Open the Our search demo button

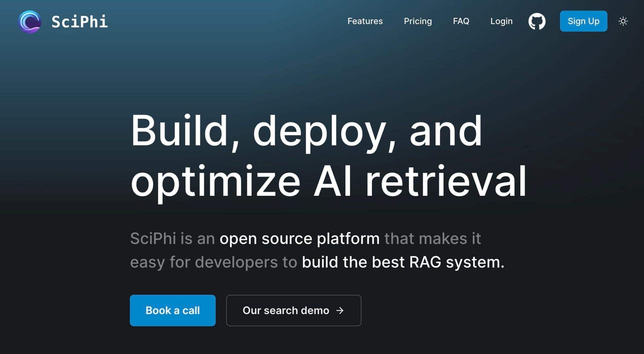click(x=294, y=310)
